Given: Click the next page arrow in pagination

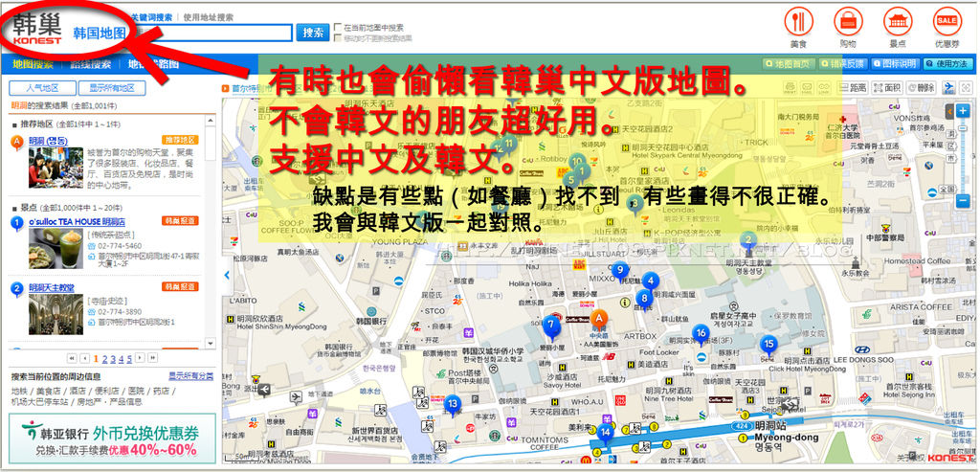Looking at the screenshot, I should tap(140, 358).
